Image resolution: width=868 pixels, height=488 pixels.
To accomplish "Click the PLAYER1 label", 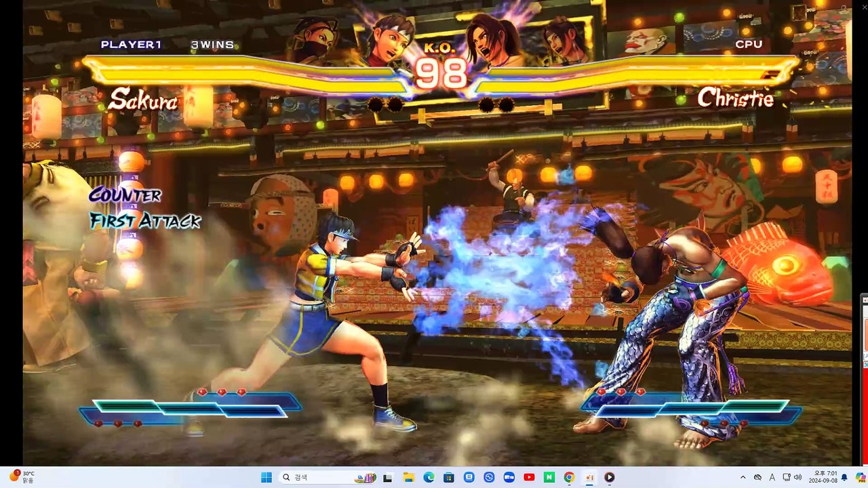I will [x=131, y=45].
